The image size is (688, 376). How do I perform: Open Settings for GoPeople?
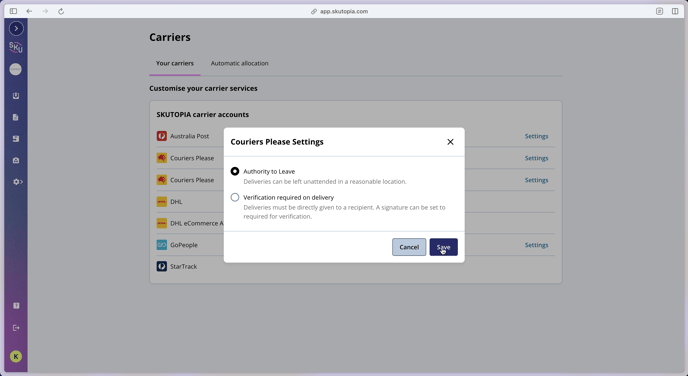pyautogui.click(x=536, y=245)
